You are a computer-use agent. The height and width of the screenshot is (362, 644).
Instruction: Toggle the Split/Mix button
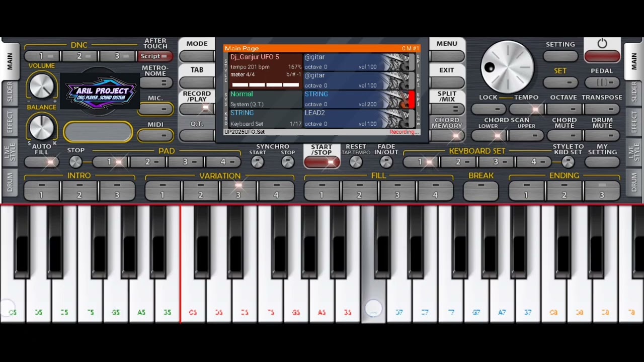(447, 109)
